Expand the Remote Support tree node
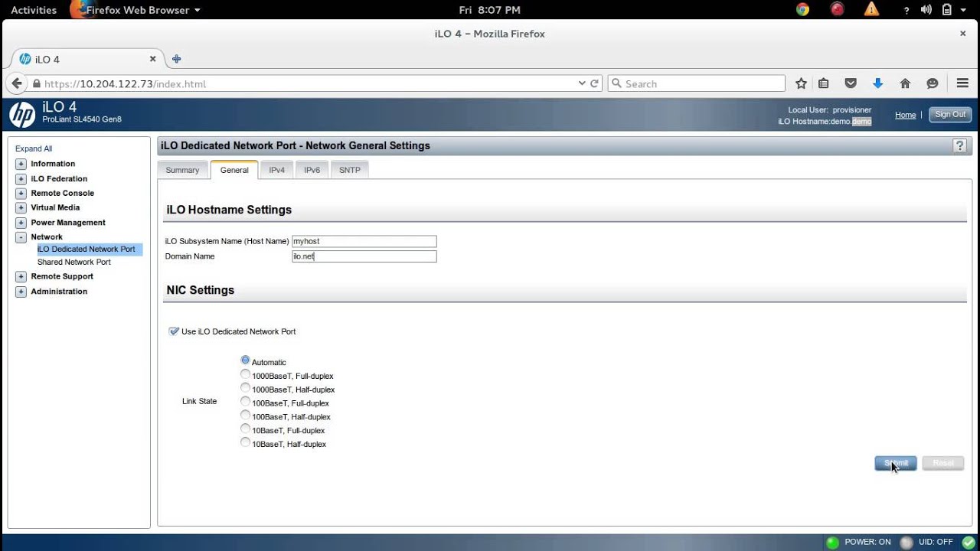Image resolution: width=980 pixels, height=551 pixels. pos(21,276)
